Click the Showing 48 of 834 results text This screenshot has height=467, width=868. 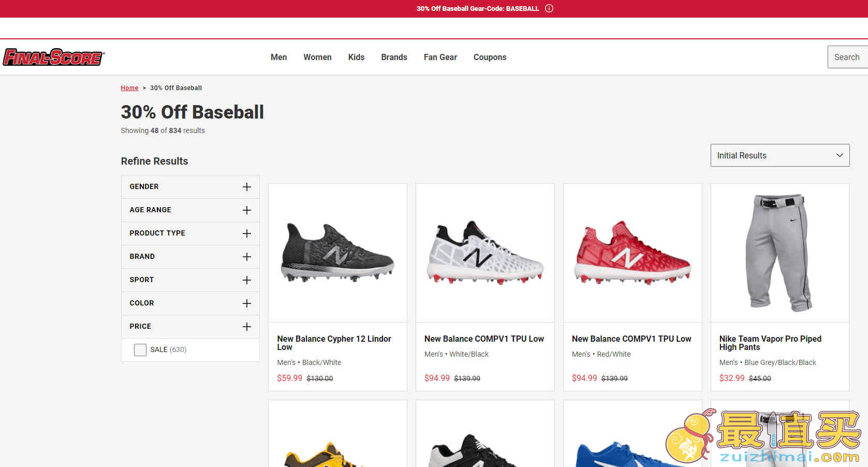pos(163,130)
